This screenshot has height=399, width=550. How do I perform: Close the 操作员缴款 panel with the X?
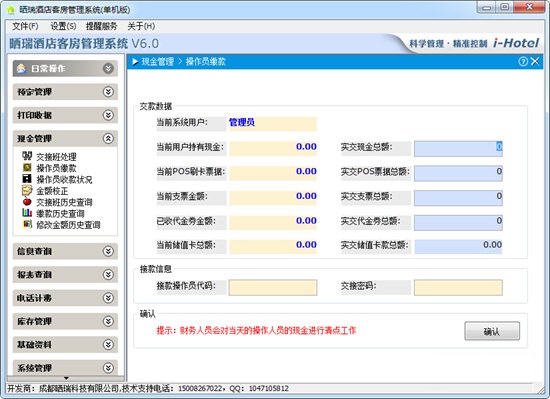click(535, 62)
